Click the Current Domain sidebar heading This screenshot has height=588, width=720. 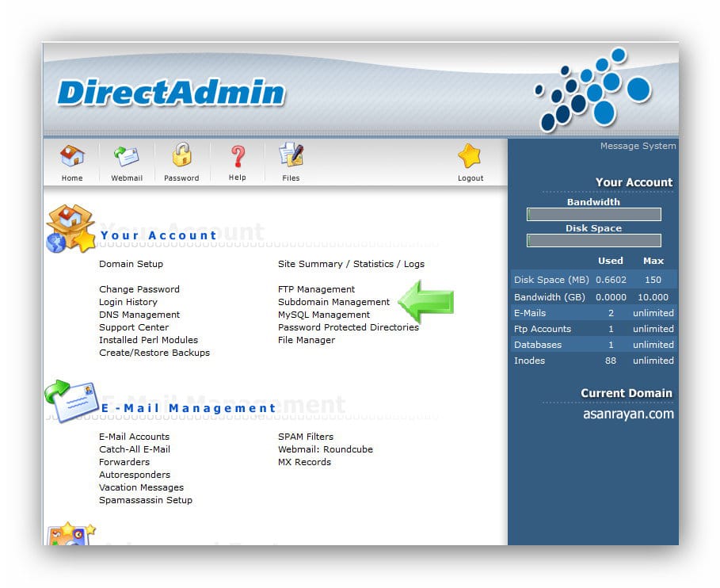[627, 393]
